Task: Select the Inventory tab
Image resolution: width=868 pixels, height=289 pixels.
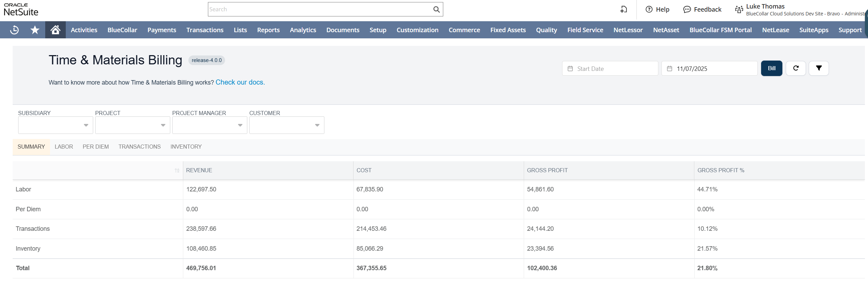Action: (186, 147)
